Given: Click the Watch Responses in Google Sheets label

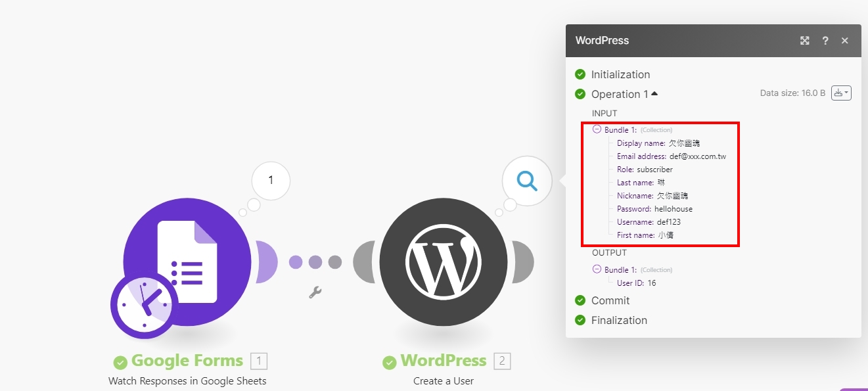Looking at the screenshot, I should (x=187, y=380).
